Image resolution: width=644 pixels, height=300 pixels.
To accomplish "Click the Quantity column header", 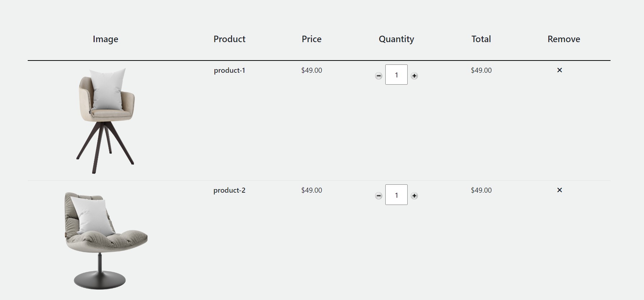I will click(x=396, y=39).
